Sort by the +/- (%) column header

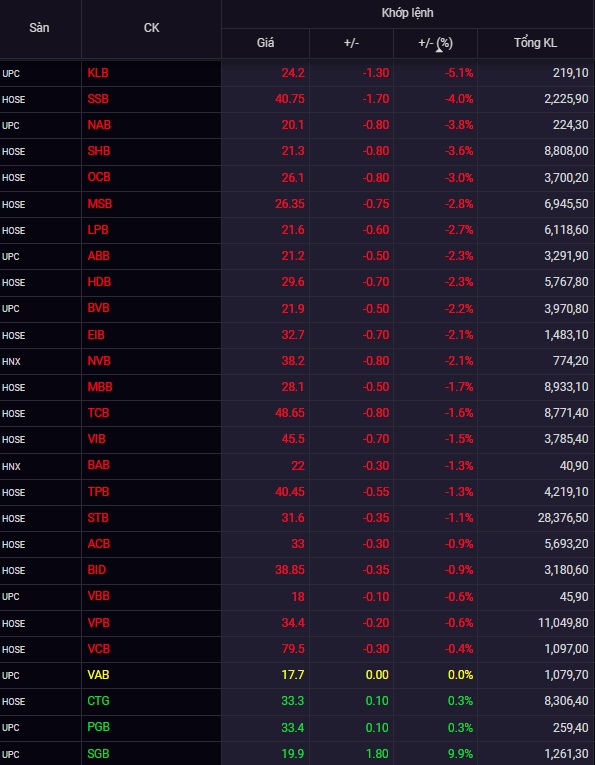pyautogui.click(x=435, y=43)
